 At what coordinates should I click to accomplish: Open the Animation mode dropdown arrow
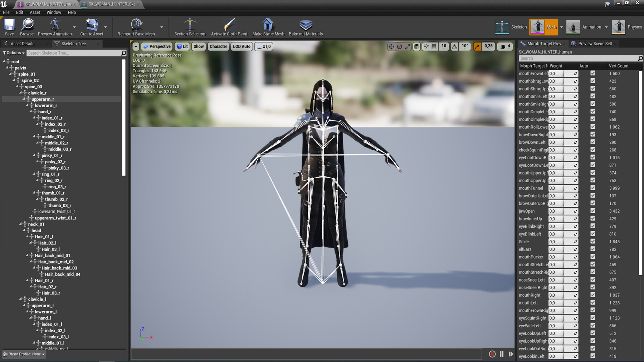pyautogui.click(x=606, y=27)
